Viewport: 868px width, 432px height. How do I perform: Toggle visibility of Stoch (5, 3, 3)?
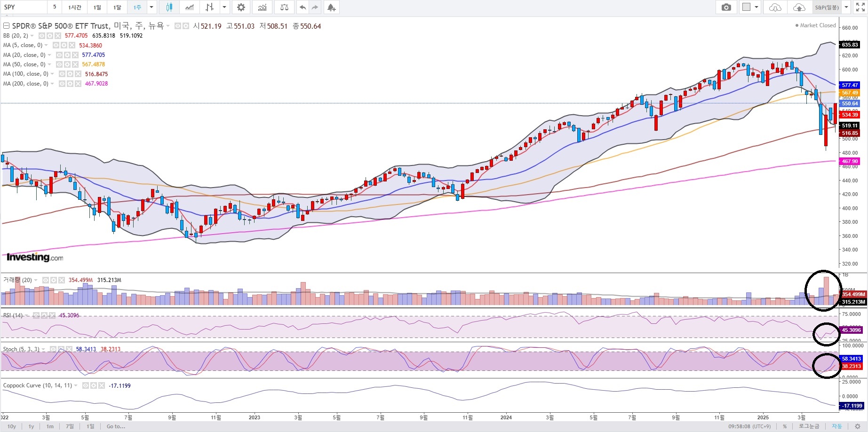53,349
